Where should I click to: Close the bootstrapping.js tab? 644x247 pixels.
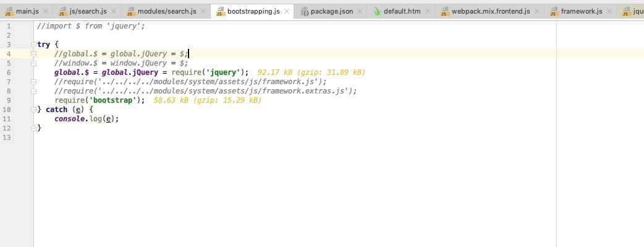tap(287, 12)
